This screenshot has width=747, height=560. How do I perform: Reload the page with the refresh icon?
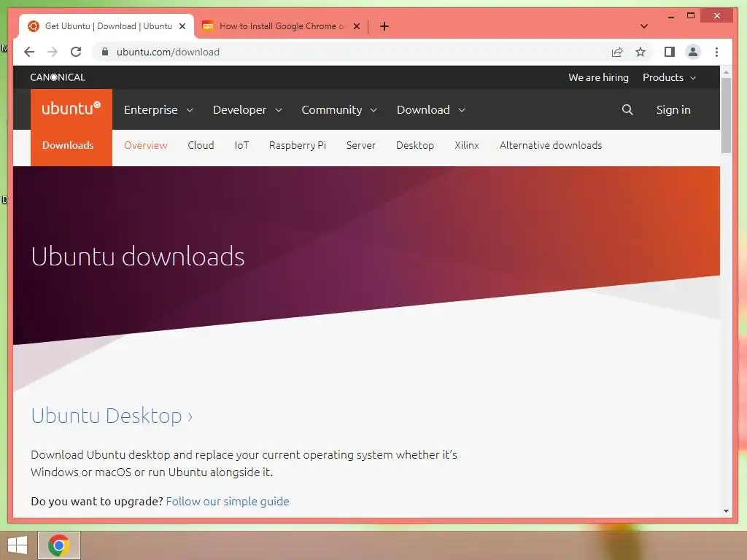pyautogui.click(x=76, y=52)
